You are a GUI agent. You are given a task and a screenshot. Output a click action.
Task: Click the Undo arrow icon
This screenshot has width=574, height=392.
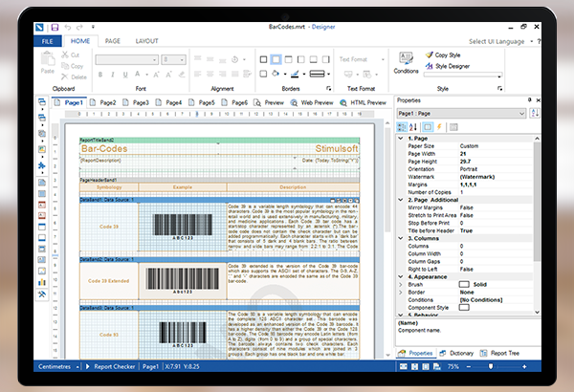[x=68, y=27]
